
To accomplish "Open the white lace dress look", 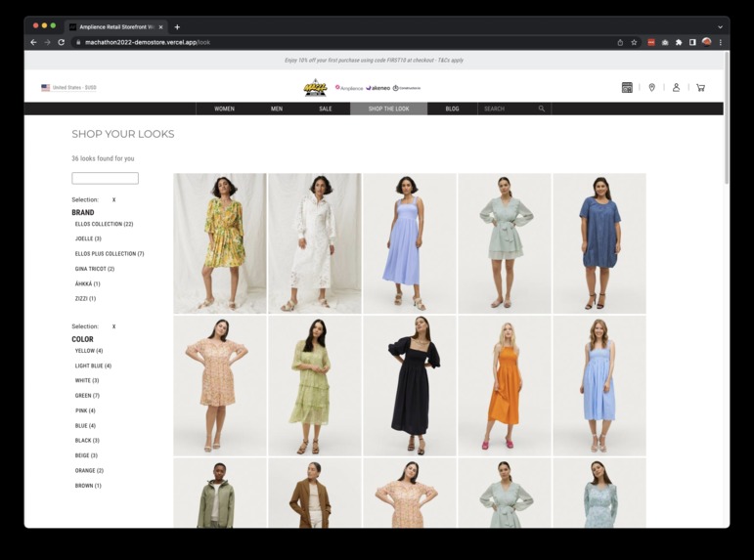I will coord(315,243).
